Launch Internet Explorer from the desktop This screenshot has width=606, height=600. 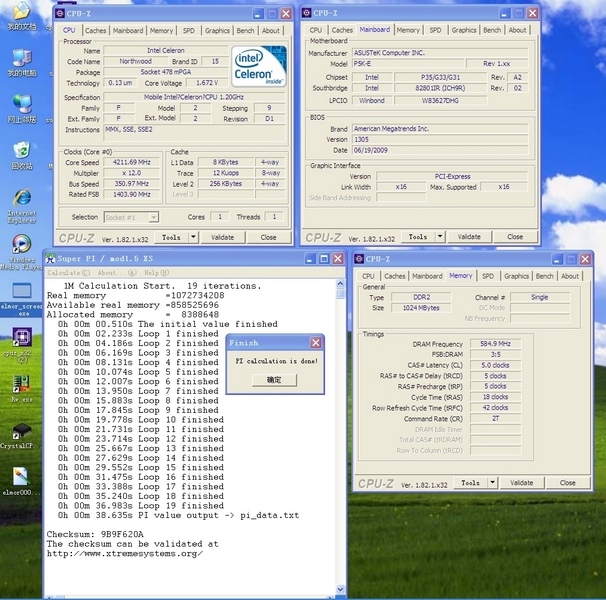point(21,197)
